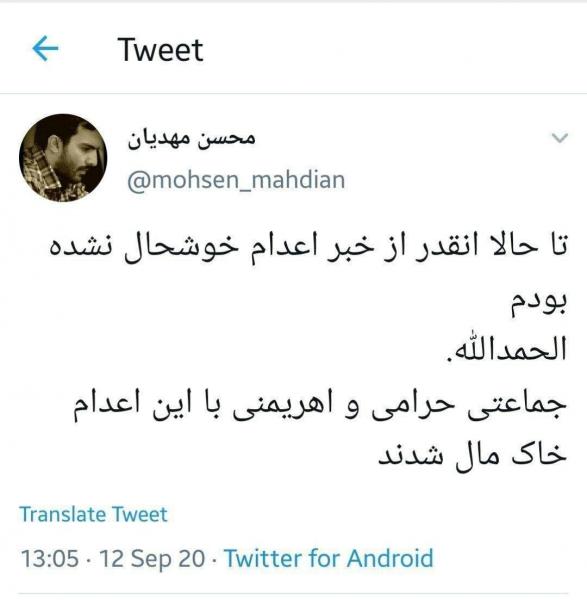Open the Twitter for Android source link
587x600 pixels.
[x=329, y=558]
